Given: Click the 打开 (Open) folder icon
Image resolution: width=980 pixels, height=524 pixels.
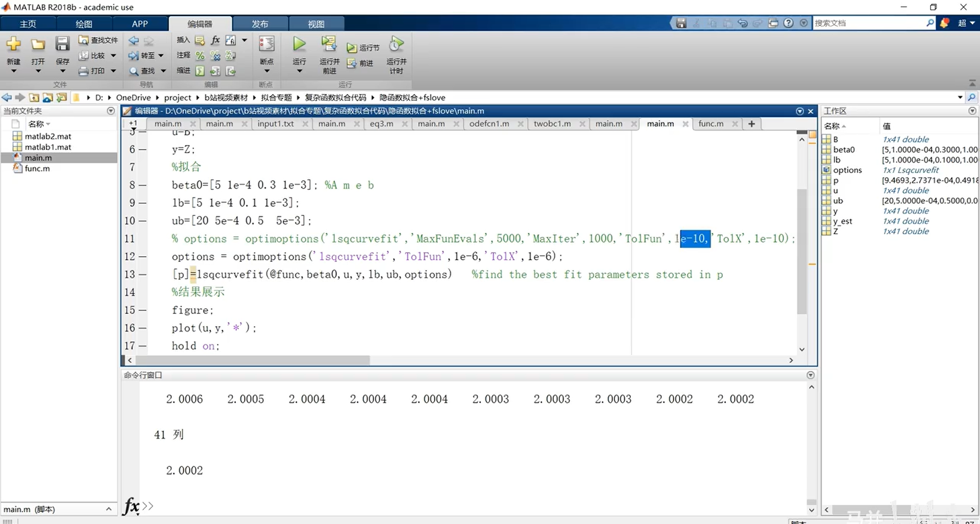Looking at the screenshot, I should (x=38, y=44).
